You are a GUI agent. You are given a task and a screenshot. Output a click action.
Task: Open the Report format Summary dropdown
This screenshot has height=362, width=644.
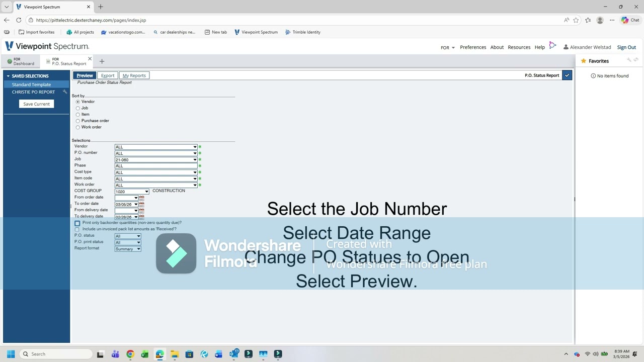128,249
